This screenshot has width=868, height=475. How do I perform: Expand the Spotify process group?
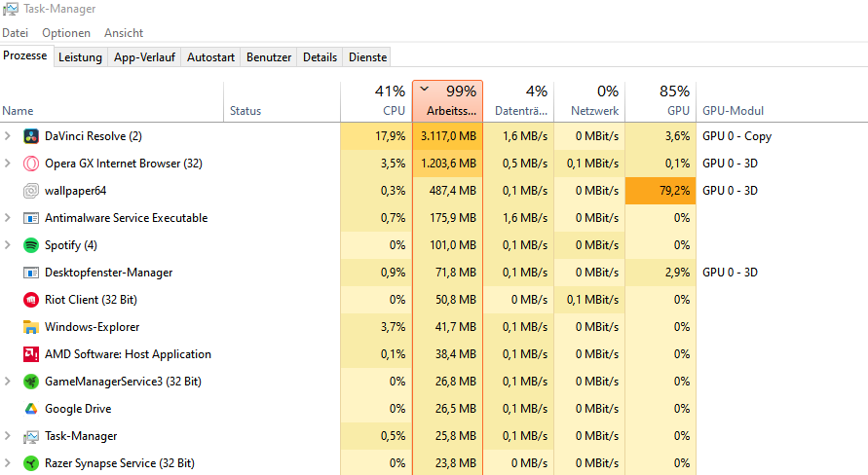7,245
